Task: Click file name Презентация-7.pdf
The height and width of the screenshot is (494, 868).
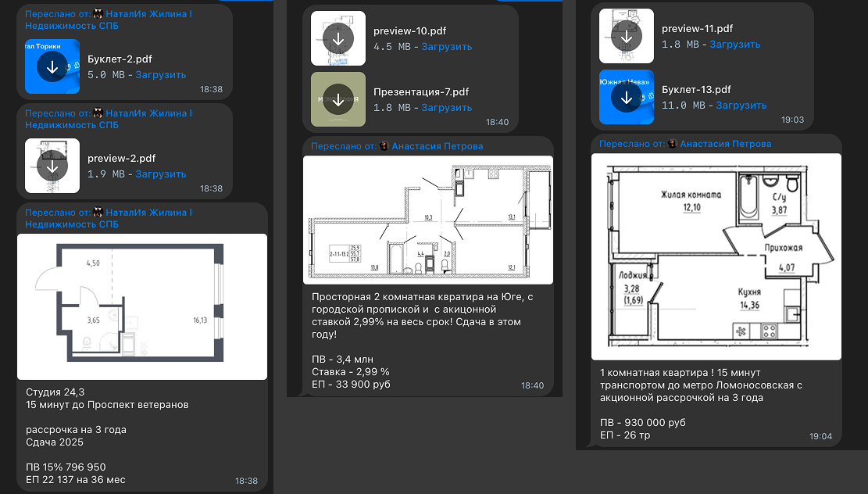Action: (421, 92)
